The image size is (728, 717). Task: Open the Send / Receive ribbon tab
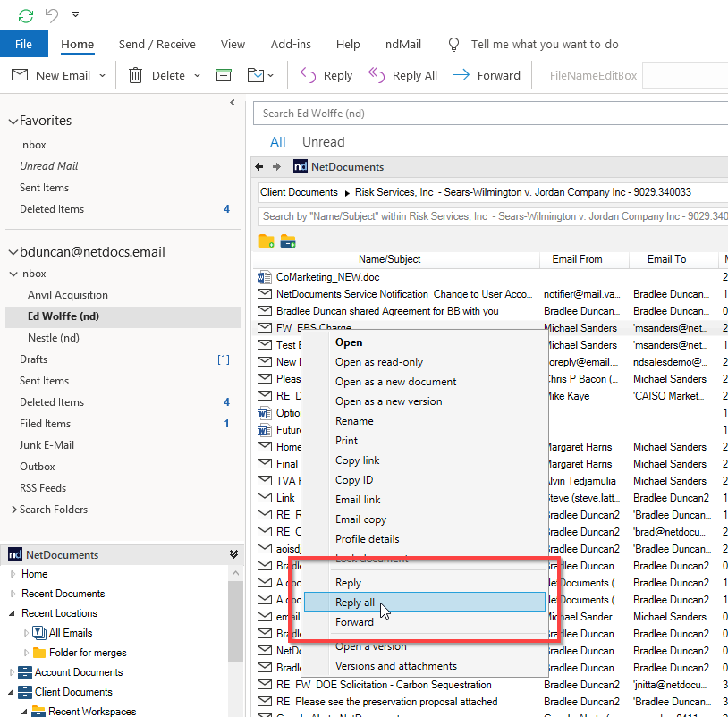[x=157, y=44]
